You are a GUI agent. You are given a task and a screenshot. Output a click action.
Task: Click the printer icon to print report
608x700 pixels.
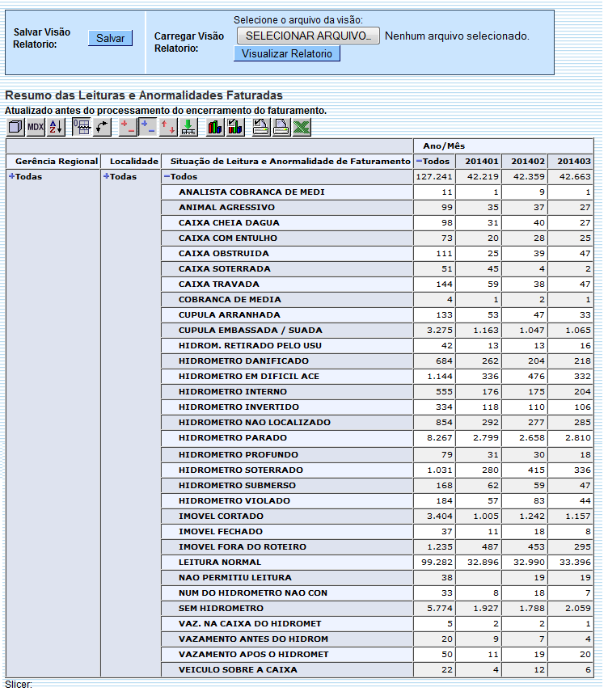281,127
